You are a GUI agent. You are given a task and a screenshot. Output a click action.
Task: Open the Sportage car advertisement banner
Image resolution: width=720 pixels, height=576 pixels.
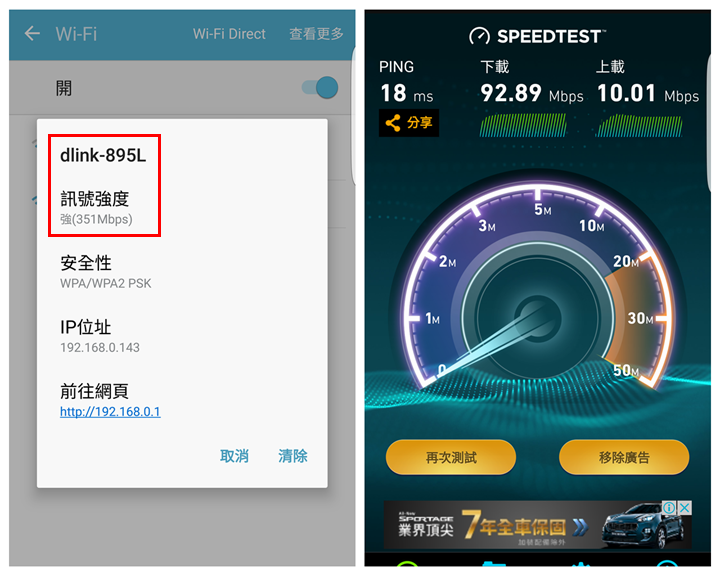click(x=537, y=525)
